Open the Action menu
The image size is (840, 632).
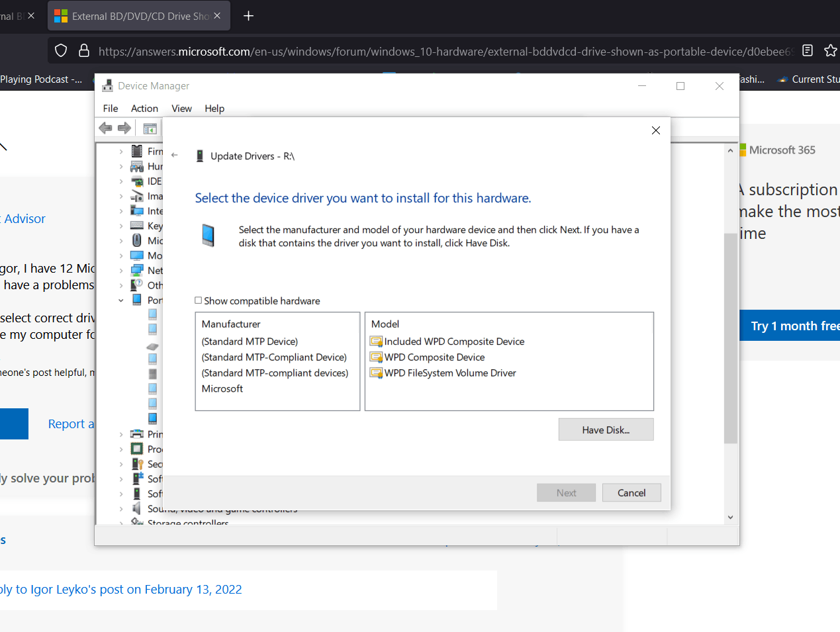(x=144, y=109)
